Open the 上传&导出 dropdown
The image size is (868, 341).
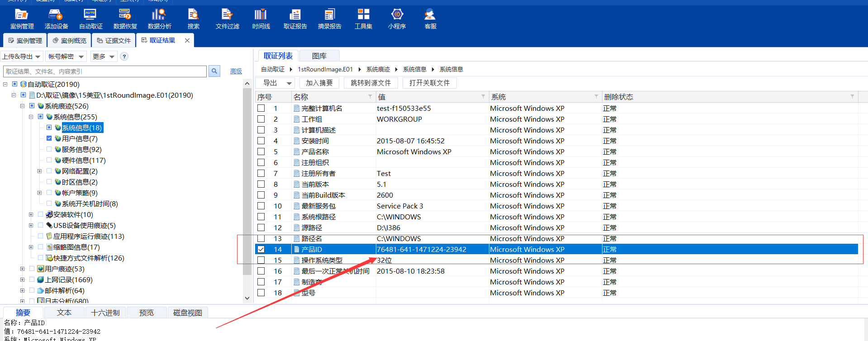pyautogui.click(x=21, y=57)
